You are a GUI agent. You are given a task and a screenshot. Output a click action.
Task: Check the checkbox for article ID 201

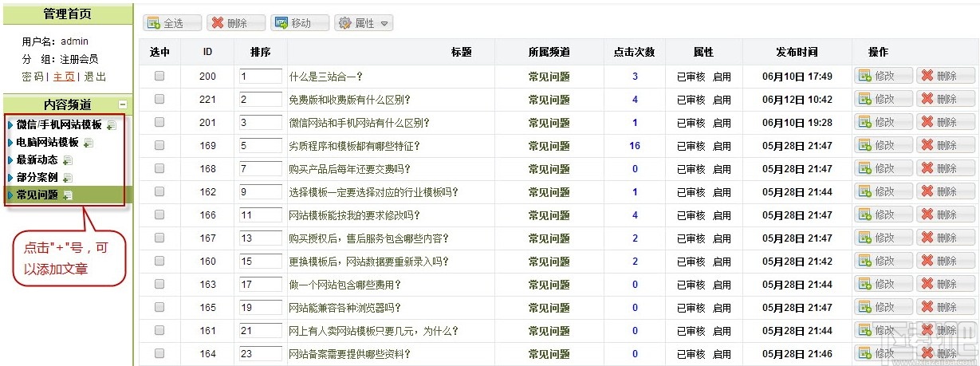(x=159, y=123)
